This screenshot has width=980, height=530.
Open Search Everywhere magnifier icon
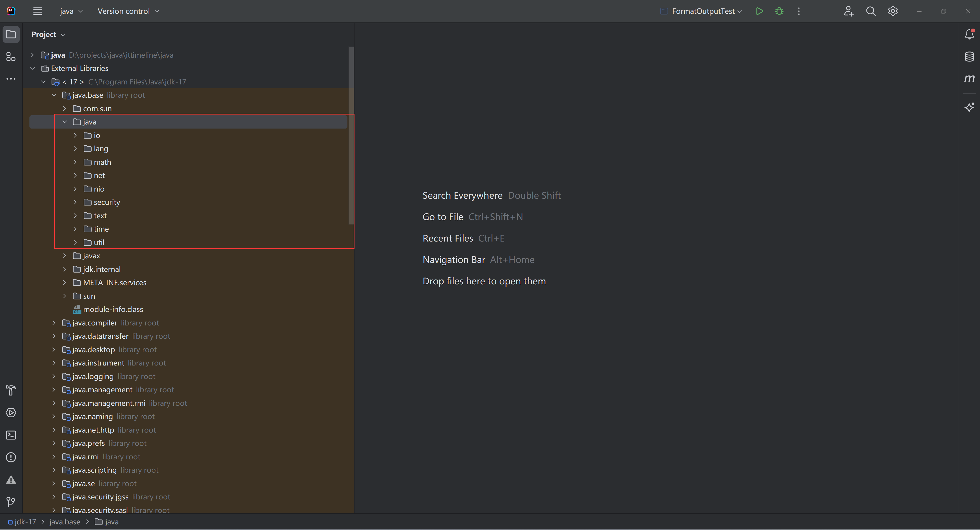click(x=871, y=11)
